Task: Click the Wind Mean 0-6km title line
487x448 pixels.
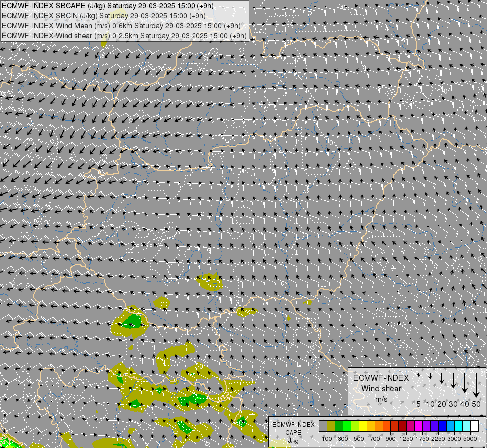Action: tap(121, 26)
